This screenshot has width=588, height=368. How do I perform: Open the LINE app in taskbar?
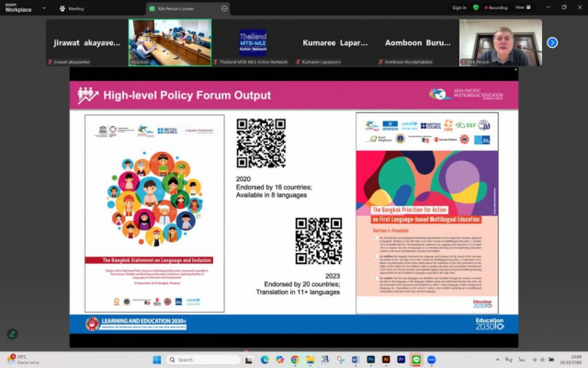coord(415,360)
